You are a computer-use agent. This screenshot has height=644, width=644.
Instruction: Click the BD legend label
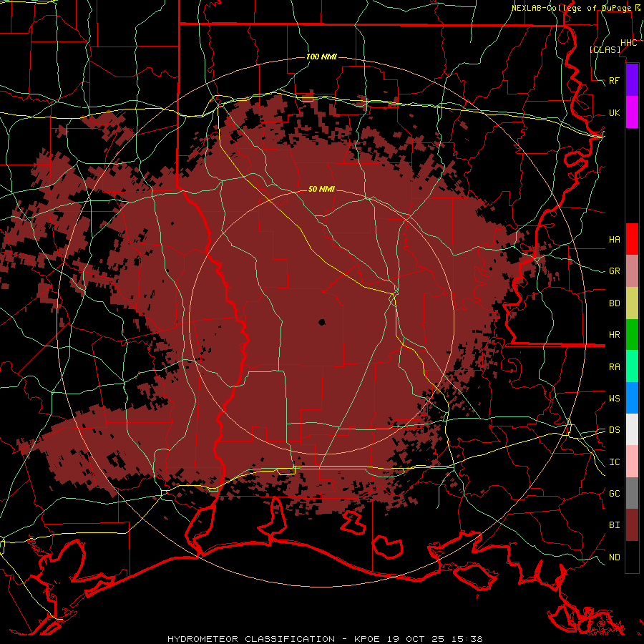[614, 303]
